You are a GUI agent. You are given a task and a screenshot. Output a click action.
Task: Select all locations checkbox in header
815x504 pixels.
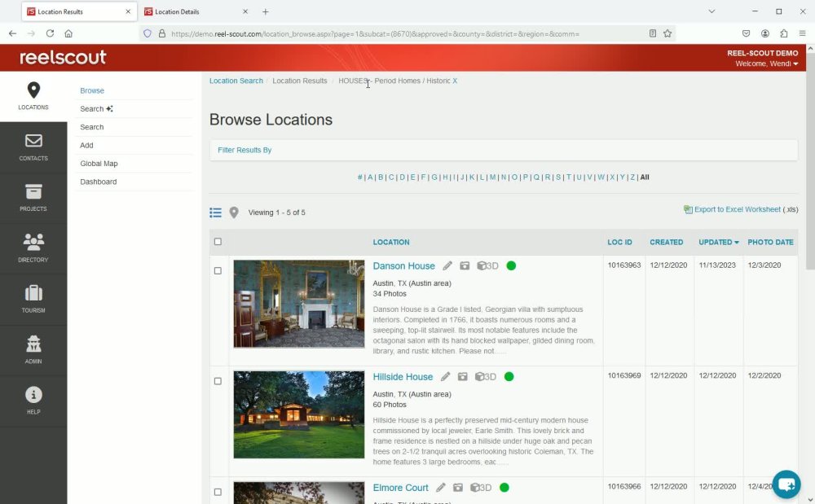click(218, 241)
